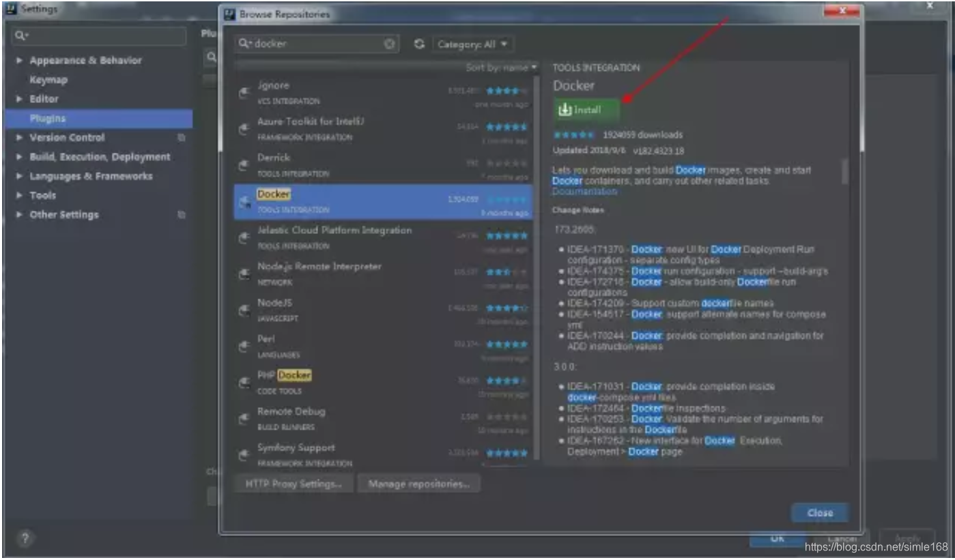The height and width of the screenshot is (560, 955).
Task: Select the .ignore plugin row
Action: click(383, 93)
